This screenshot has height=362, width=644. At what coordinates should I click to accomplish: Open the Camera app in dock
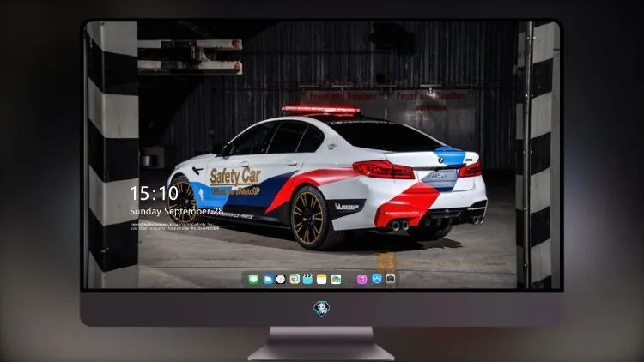390,279
